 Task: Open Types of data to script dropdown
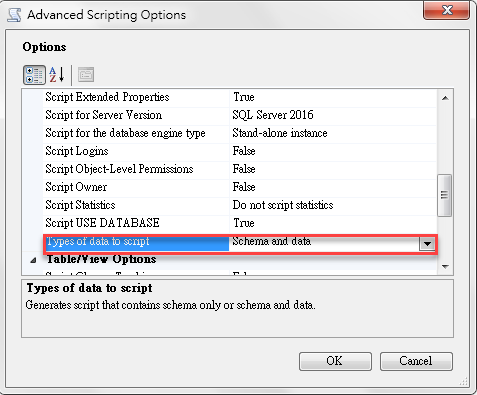point(427,244)
